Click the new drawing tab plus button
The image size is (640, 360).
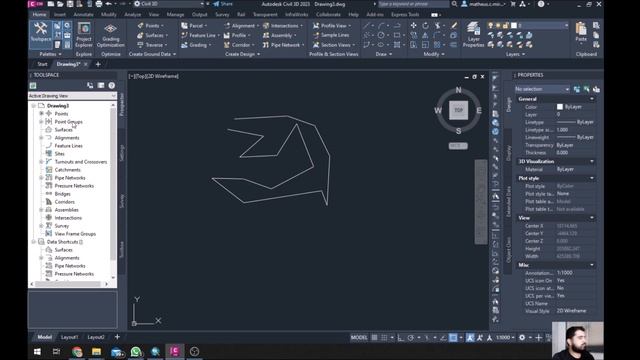click(x=98, y=64)
